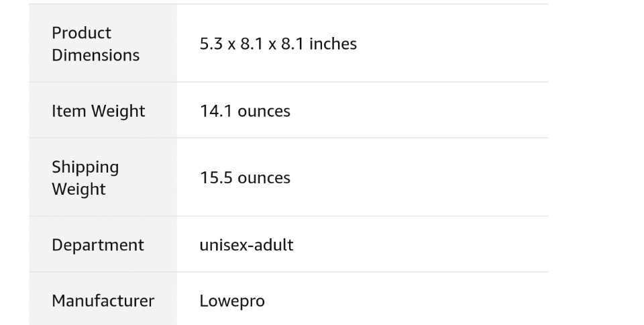
Task: Click the Product Dimensions label cell
Action: tap(96, 44)
